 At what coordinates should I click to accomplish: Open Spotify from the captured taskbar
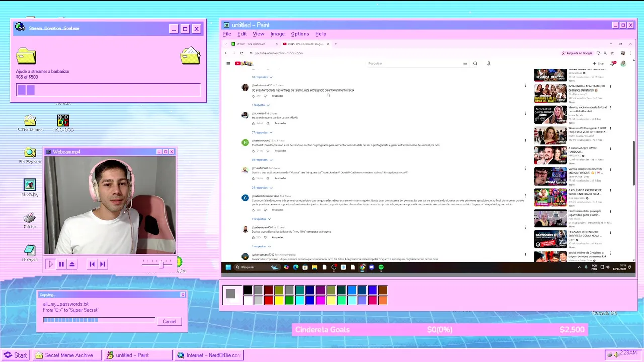[381, 267]
